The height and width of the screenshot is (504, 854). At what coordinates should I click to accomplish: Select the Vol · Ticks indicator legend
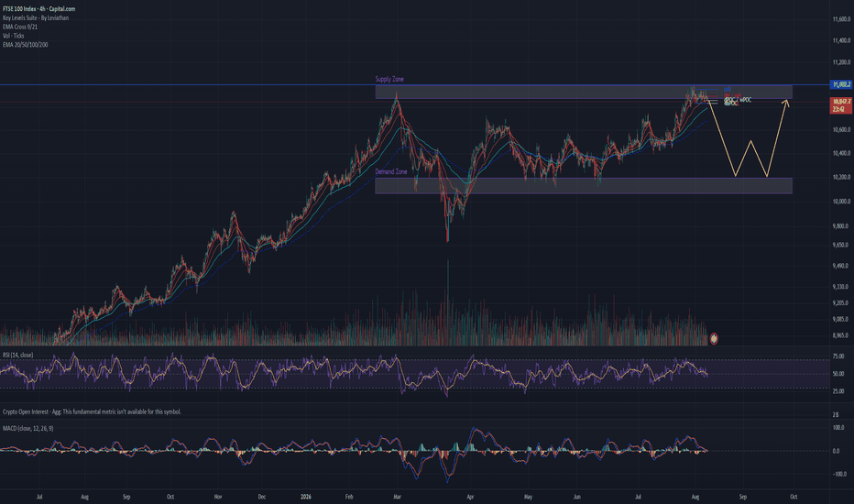coord(13,36)
